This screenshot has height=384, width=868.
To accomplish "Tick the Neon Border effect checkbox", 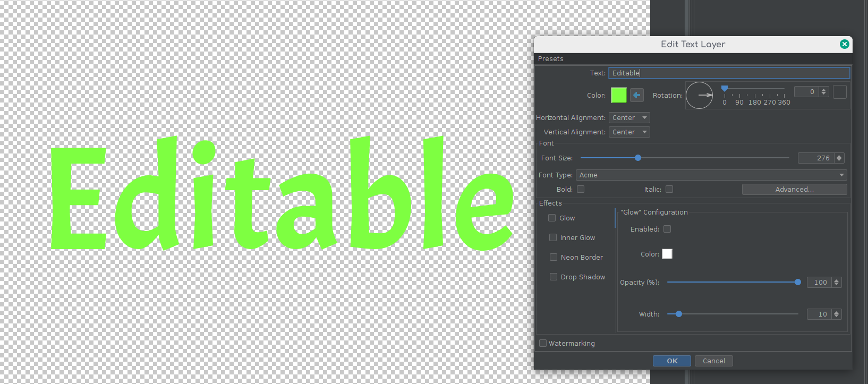I will click(x=554, y=257).
